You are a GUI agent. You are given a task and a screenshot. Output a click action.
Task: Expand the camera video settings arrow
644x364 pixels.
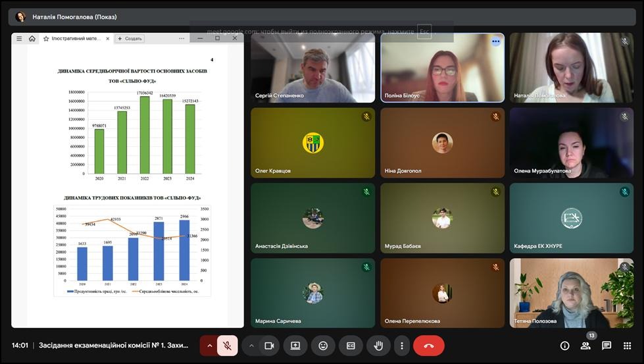pyautogui.click(x=251, y=346)
